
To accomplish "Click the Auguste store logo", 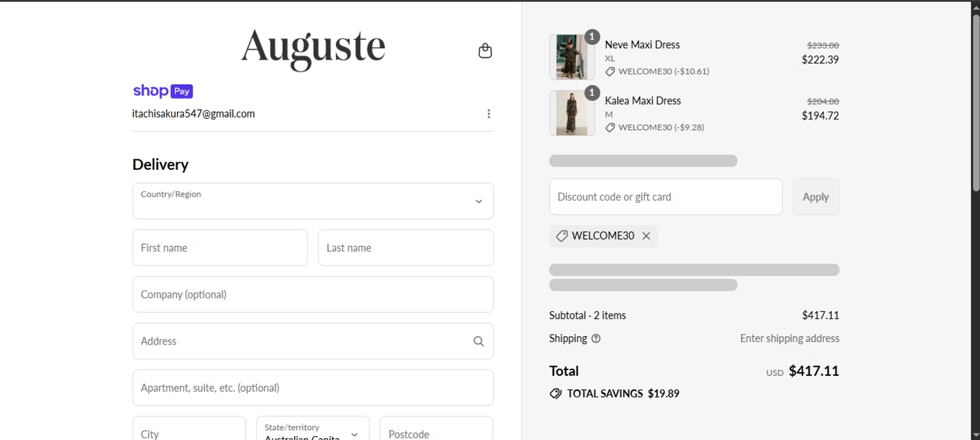I will click(x=313, y=50).
